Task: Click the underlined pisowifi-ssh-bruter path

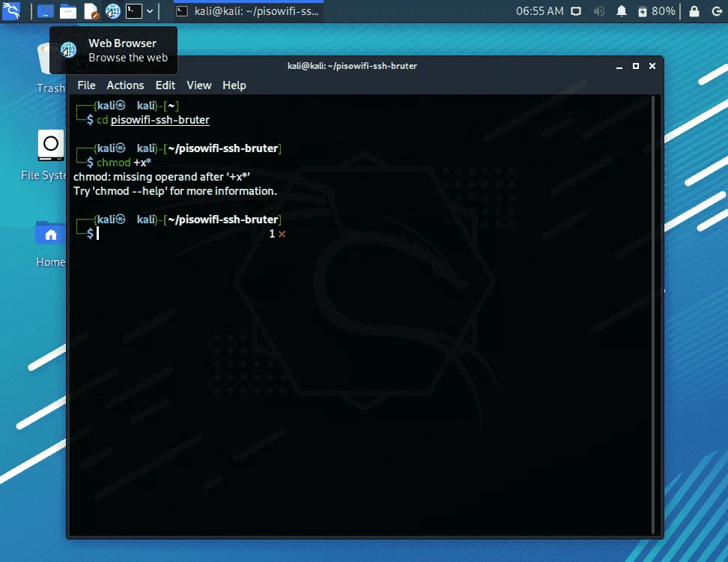Action: pyautogui.click(x=160, y=120)
